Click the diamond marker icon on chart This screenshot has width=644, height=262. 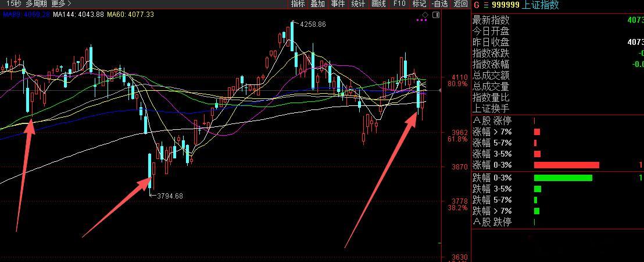tap(425, 15)
